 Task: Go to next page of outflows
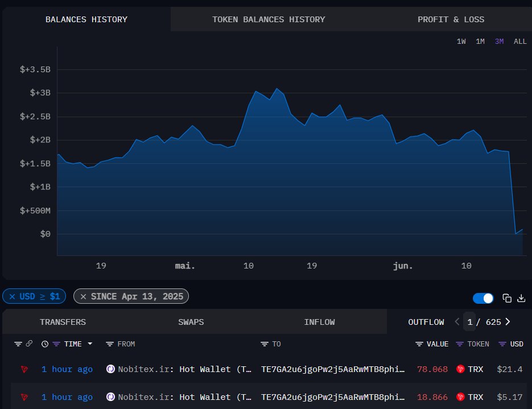pyautogui.click(x=508, y=321)
